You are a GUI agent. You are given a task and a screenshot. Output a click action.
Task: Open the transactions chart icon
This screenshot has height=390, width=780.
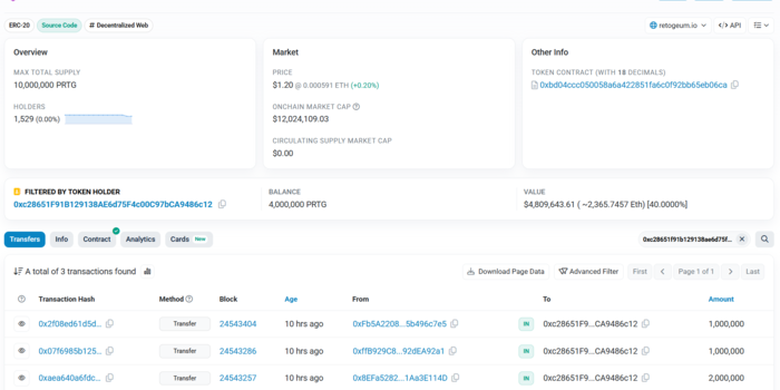tap(147, 272)
